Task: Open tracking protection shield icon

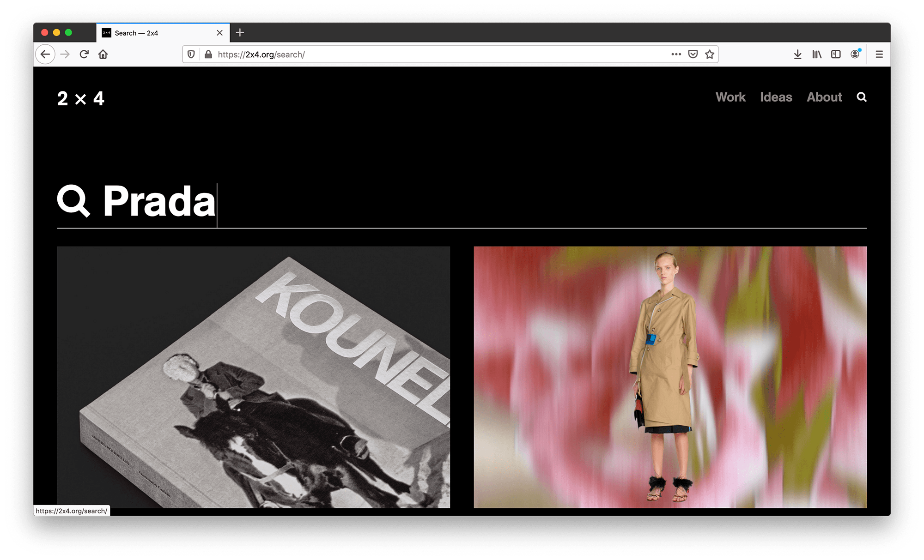Action: (x=191, y=54)
